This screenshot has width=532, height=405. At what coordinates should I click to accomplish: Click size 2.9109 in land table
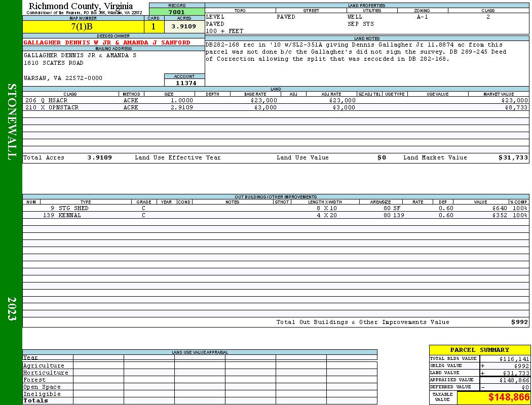tap(181, 107)
